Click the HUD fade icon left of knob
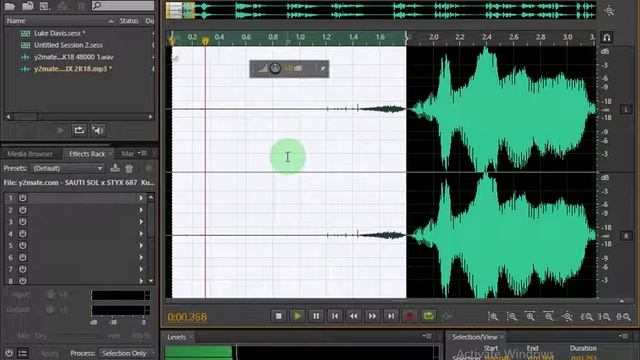Screen dimensions: 640x360 (x=261, y=69)
